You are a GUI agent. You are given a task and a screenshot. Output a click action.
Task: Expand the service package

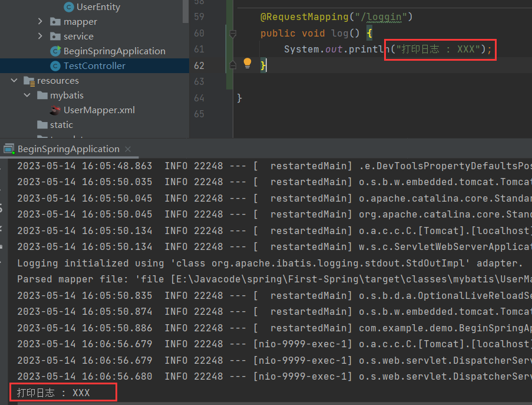(x=40, y=36)
